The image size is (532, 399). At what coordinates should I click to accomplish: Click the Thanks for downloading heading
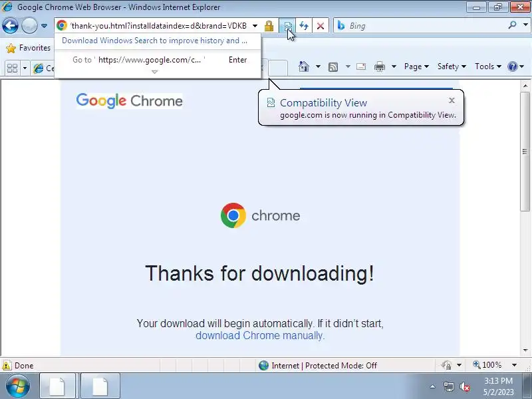click(x=260, y=273)
